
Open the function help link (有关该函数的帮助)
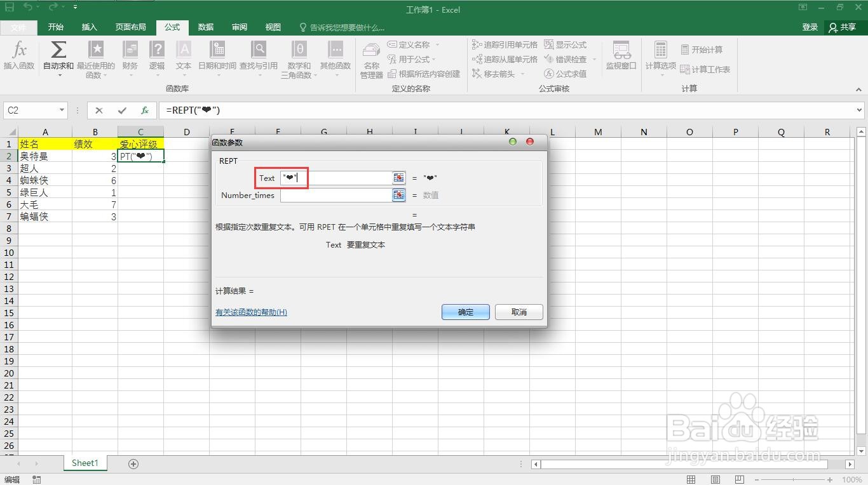coord(251,312)
